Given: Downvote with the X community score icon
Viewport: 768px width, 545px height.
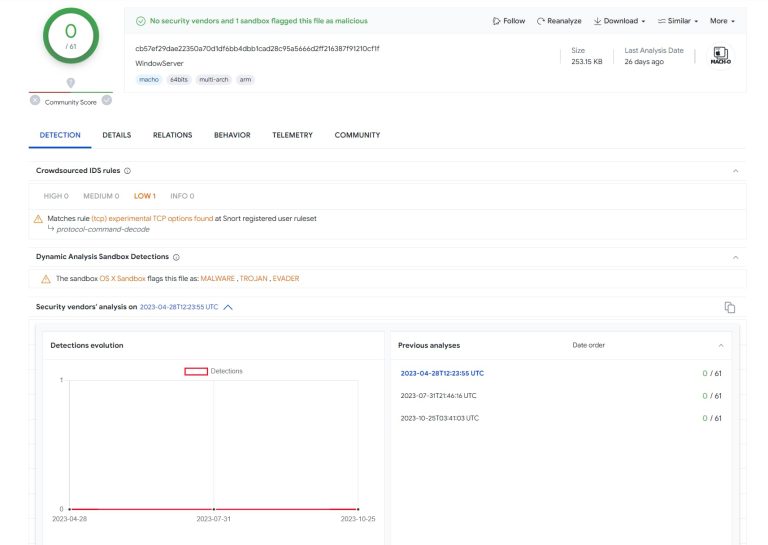Looking at the screenshot, I should pyautogui.click(x=35, y=100).
